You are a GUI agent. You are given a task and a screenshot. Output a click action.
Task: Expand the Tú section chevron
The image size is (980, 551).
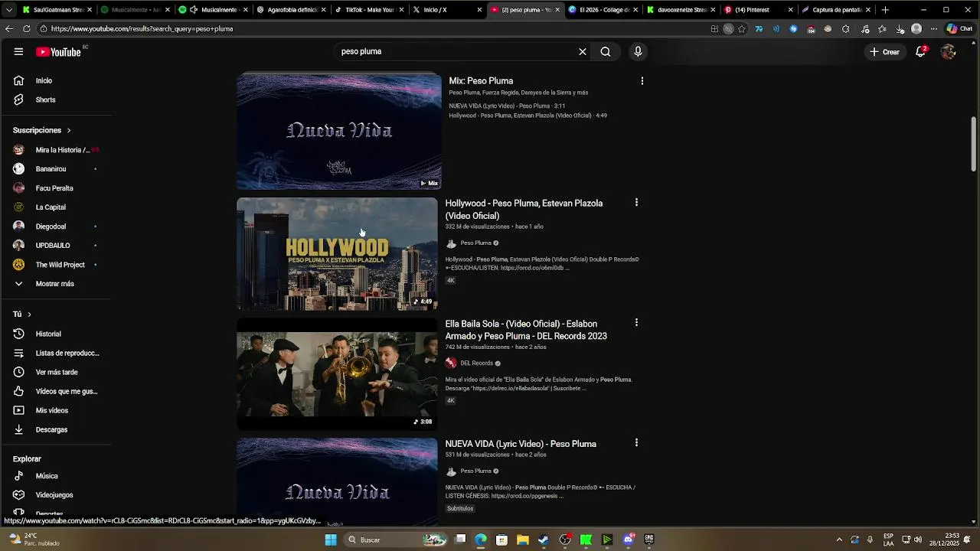(x=29, y=315)
